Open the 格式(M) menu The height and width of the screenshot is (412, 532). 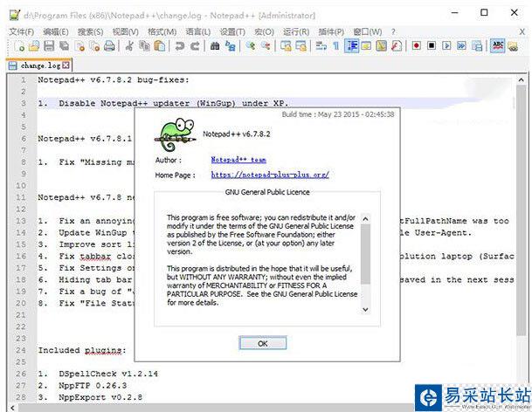click(162, 32)
